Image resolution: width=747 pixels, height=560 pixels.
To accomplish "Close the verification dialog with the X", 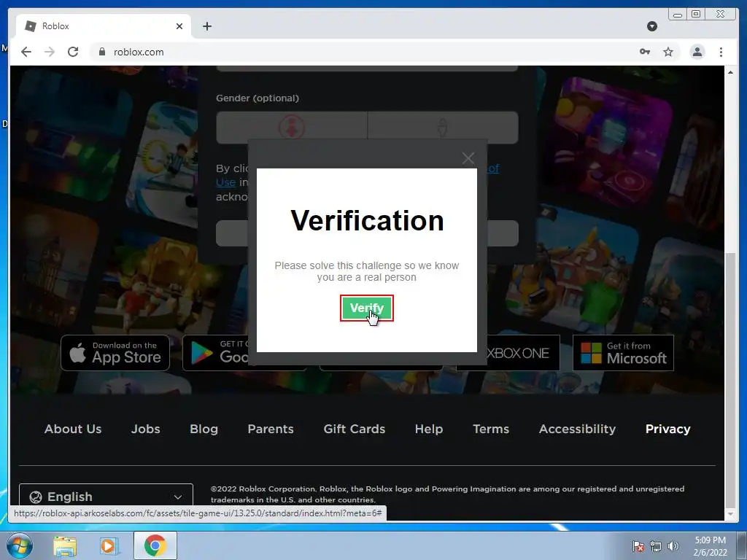I will 468,158.
